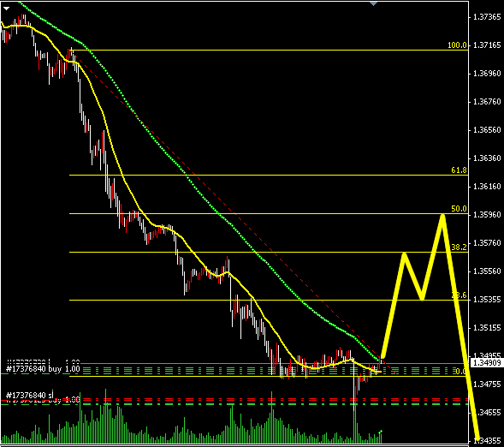Click the Fibonacci 38.2 level label

459,247
